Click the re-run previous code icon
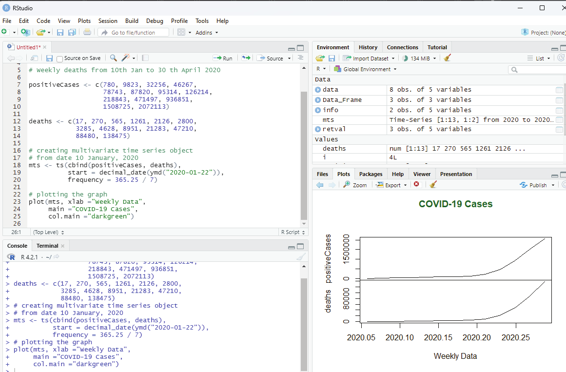The height and width of the screenshot is (372, 566). coord(246,58)
